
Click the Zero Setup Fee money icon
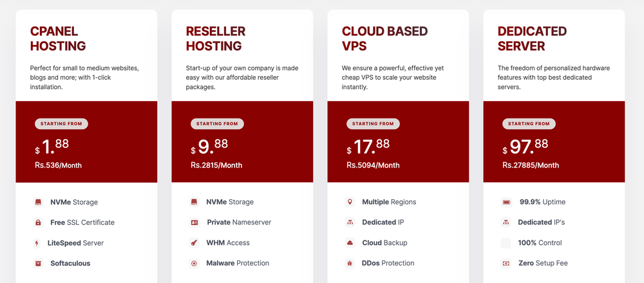[506, 263]
